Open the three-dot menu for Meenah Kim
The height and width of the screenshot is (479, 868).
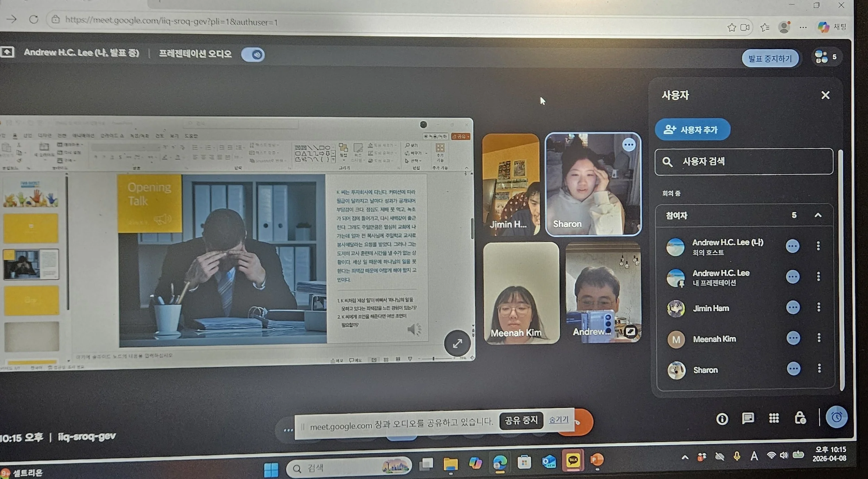(819, 338)
